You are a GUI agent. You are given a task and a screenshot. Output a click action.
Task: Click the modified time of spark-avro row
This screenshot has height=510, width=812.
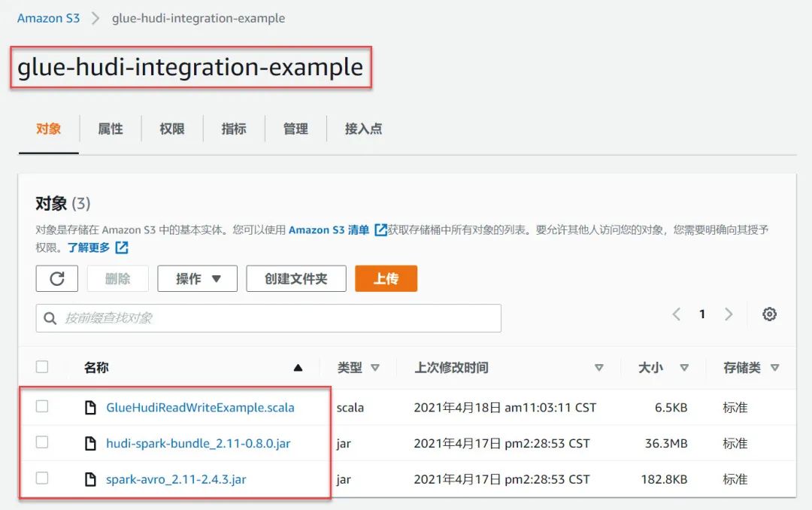pos(501,479)
